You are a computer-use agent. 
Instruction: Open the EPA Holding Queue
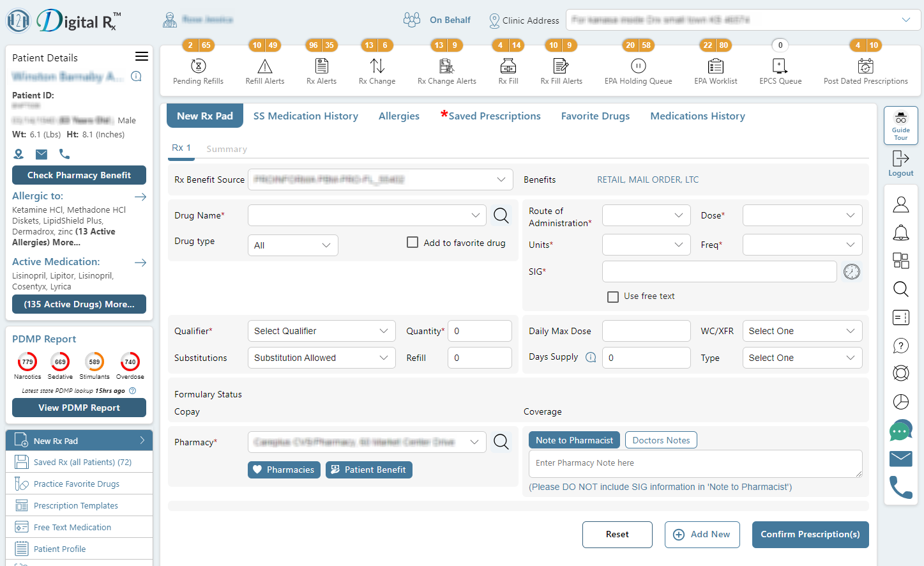click(x=637, y=70)
